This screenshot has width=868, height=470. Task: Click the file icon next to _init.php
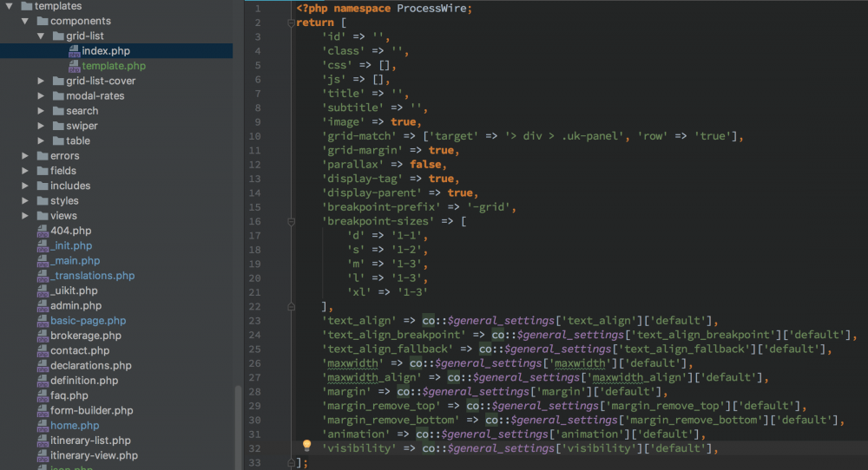tap(43, 245)
